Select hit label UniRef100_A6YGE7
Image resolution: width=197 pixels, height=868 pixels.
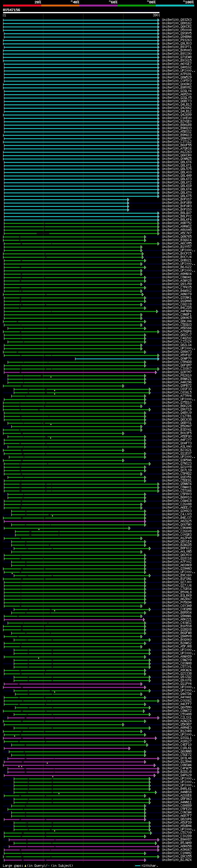pos(177,64)
